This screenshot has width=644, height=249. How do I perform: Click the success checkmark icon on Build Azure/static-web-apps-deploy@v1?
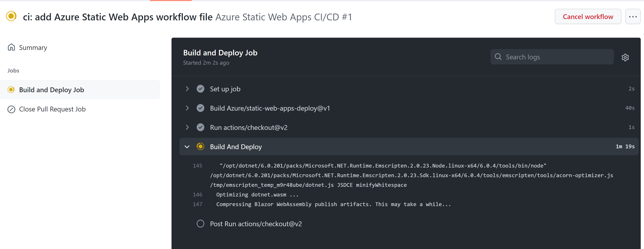(x=200, y=108)
